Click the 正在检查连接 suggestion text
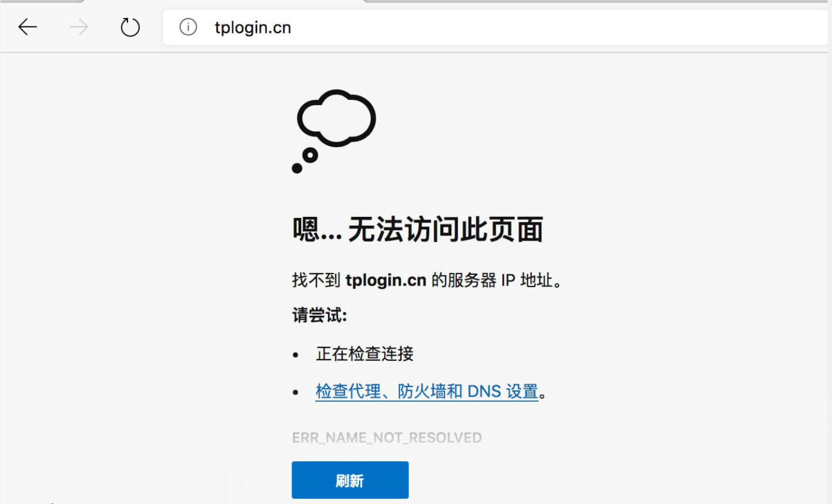Viewport: 832px width, 504px height. tap(365, 353)
